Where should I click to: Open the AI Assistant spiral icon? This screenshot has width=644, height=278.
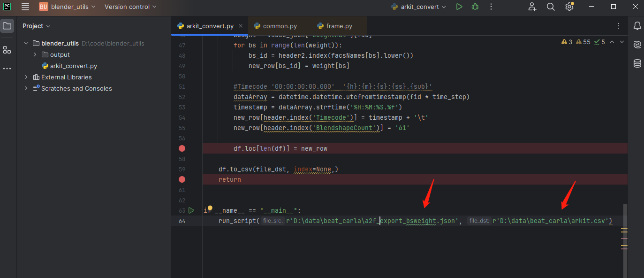pos(637,45)
